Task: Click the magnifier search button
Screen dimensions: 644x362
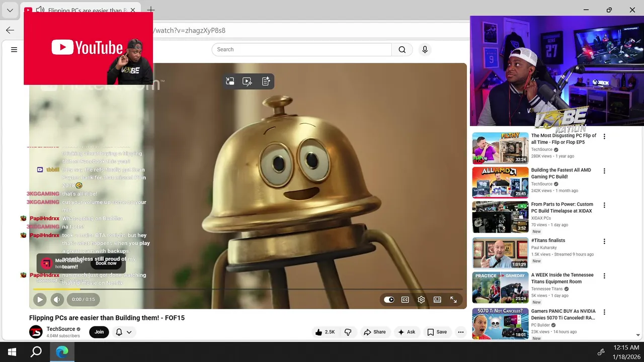Action: 402,49
